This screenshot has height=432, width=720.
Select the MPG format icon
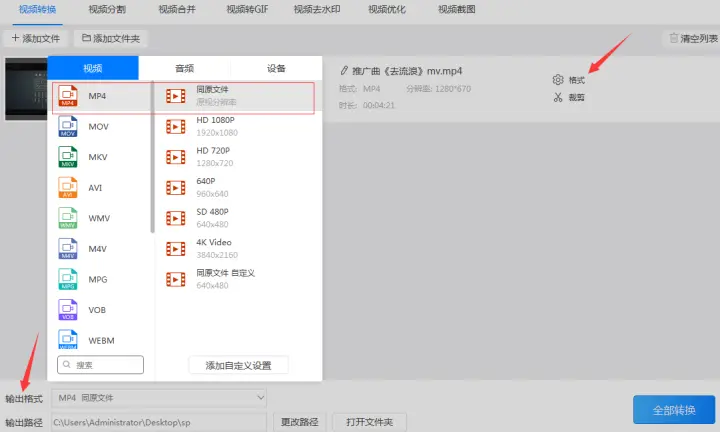[68, 279]
